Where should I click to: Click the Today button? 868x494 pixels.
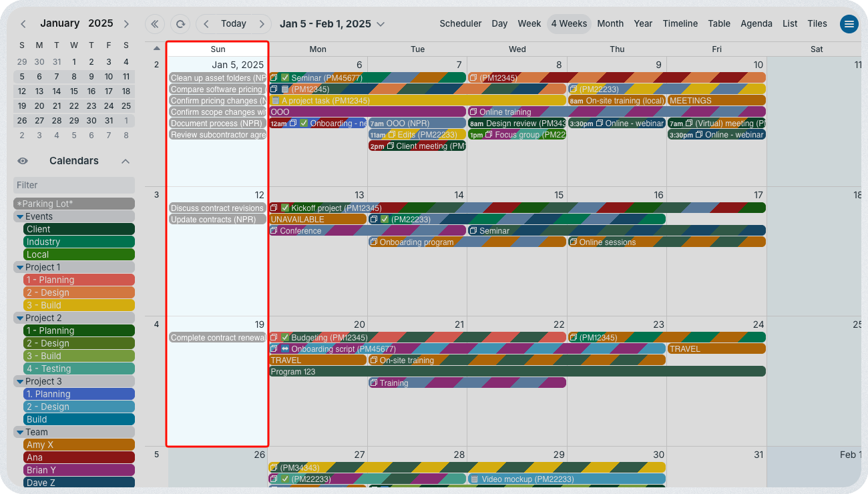[x=234, y=24]
